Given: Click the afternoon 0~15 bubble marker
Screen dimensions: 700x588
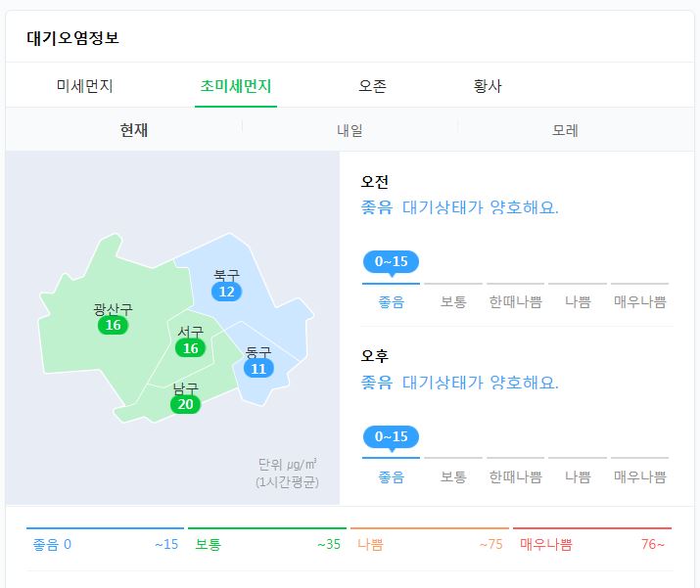Looking at the screenshot, I should click(x=391, y=437).
